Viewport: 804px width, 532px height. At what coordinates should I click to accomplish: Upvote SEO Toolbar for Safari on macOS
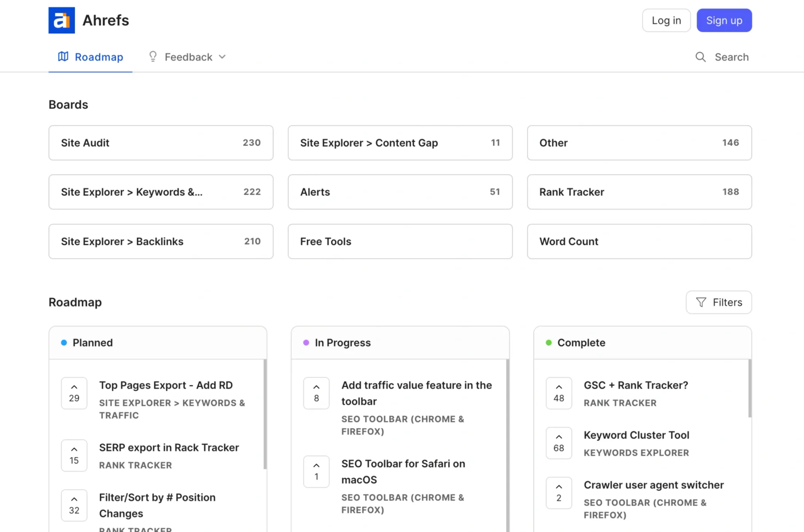(x=316, y=471)
